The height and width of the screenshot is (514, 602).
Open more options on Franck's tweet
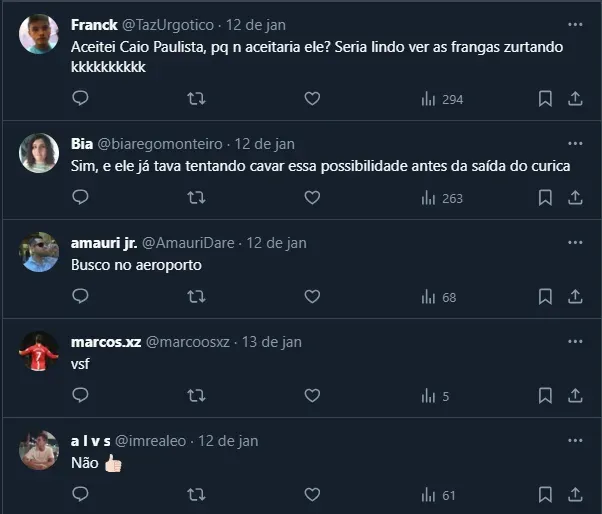coord(575,24)
